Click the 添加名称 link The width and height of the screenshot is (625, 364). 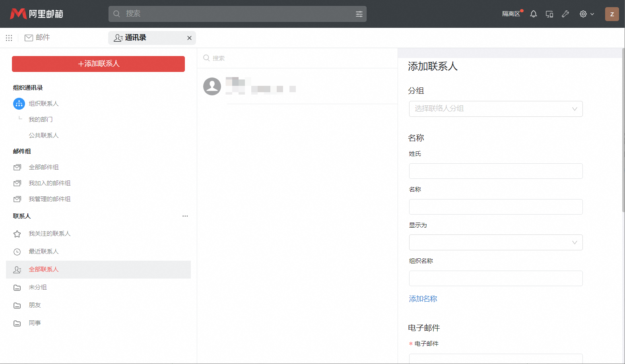pyautogui.click(x=423, y=299)
